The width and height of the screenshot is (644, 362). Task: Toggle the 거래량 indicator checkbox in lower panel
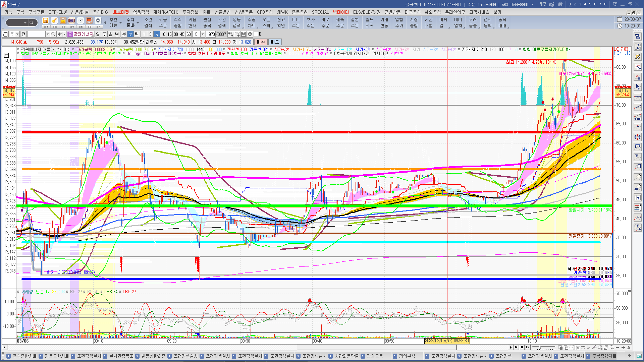pyautogui.click(x=18, y=292)
